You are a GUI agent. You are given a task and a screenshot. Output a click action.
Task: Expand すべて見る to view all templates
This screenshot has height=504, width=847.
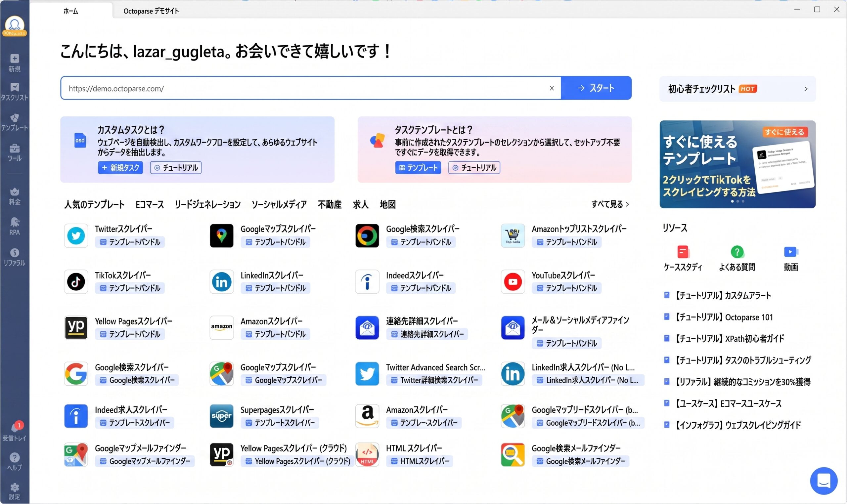coord(610,204)
